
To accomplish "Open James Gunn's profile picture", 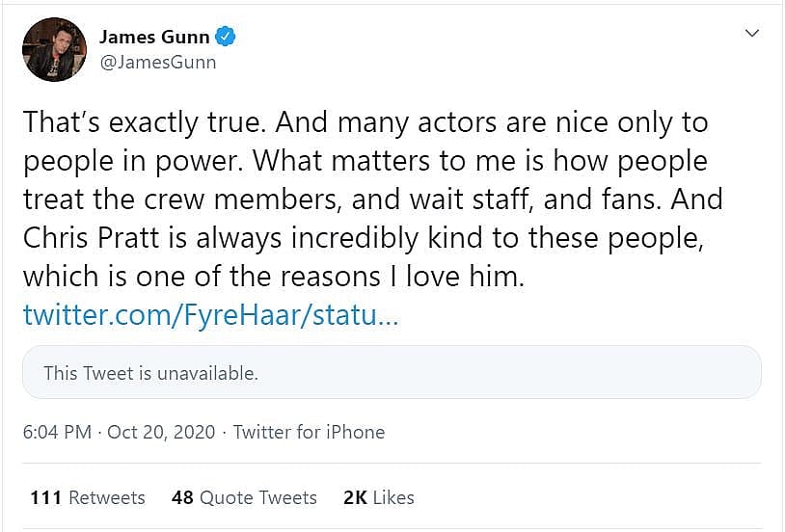I will (x=55, y=49).
